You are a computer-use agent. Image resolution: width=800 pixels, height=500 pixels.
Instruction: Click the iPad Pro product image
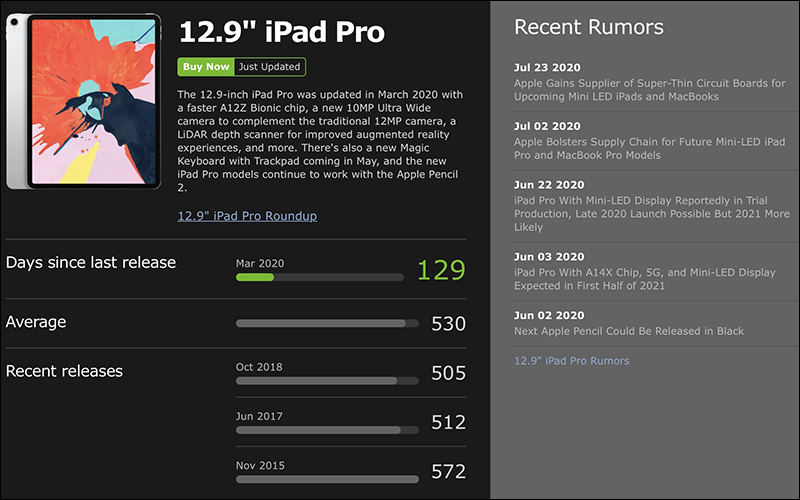pos(84,102)
